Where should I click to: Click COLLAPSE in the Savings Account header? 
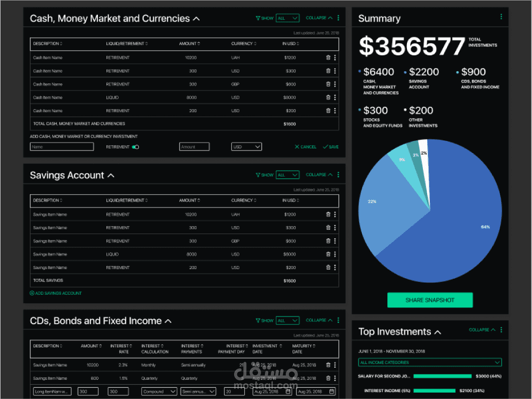coord(319,174)
